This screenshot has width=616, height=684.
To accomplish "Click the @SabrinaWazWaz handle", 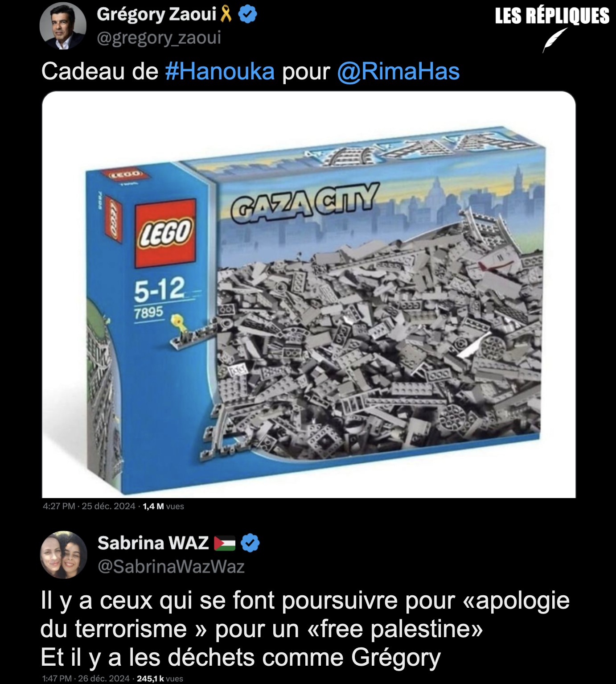I will (171, 567).
